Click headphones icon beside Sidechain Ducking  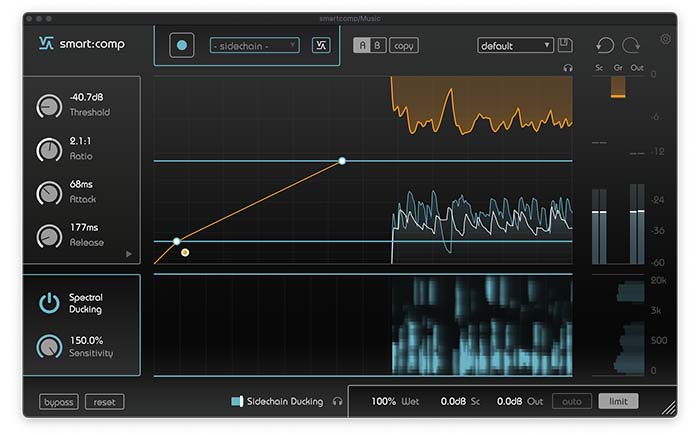tap(338, 402)
